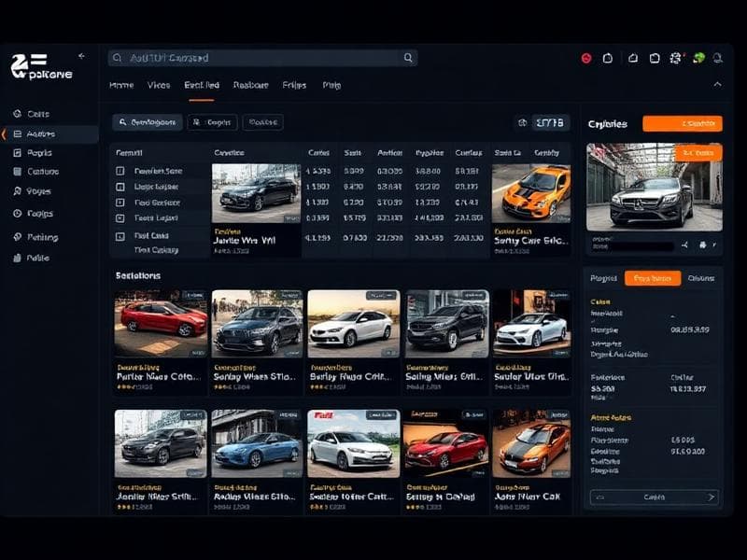
Task: Click the numeric field above the table
Action: click(550, 123)
